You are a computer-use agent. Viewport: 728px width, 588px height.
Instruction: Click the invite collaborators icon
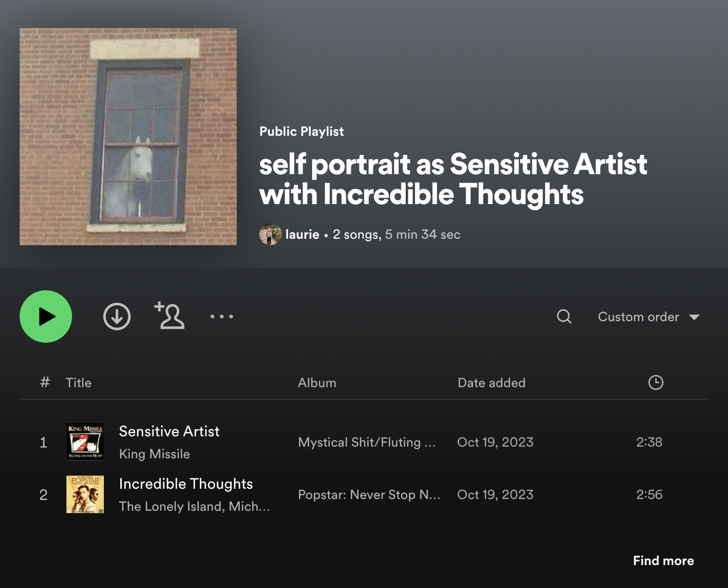(x=169, y=316)
